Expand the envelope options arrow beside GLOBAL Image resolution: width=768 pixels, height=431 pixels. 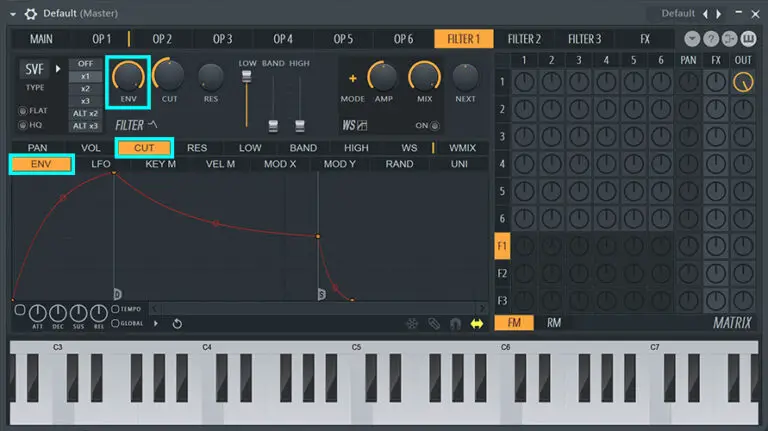(156, 323)
